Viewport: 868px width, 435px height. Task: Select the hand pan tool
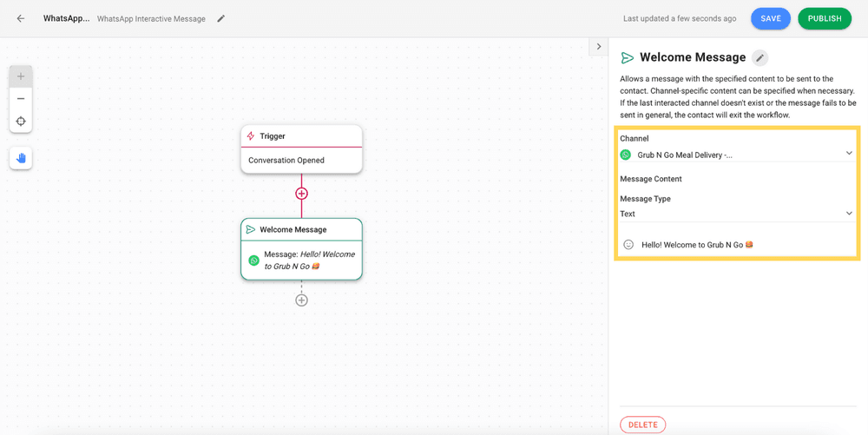[x=21, y=158]
